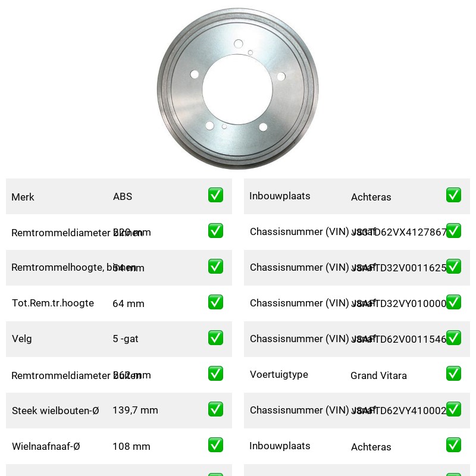Click the Chassisnummer row ending in VY010000
This screenshot has height=476, width=476.
[356, 303]
